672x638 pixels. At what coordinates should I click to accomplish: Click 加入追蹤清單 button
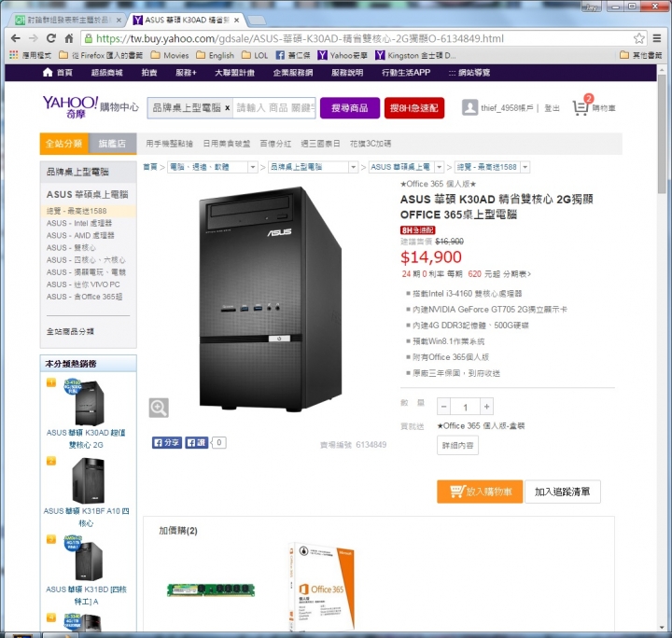(x=562, y=492)
